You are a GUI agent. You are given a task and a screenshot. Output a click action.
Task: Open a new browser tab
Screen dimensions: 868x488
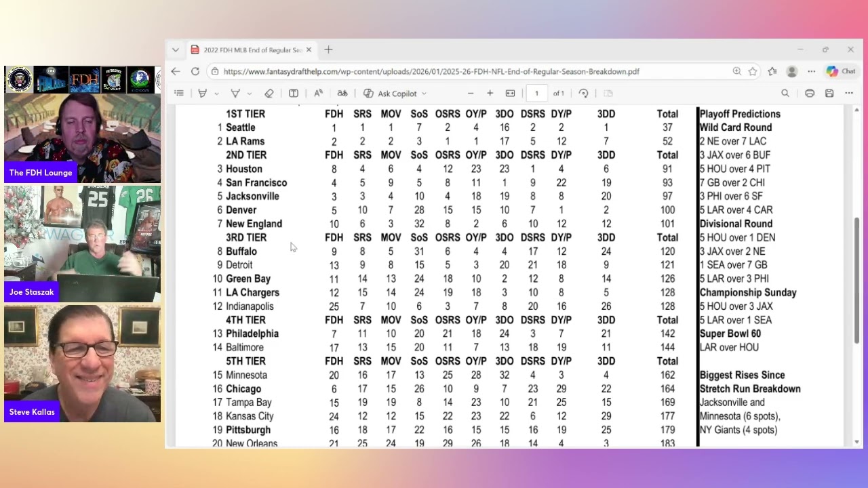(x=328, y=49)
